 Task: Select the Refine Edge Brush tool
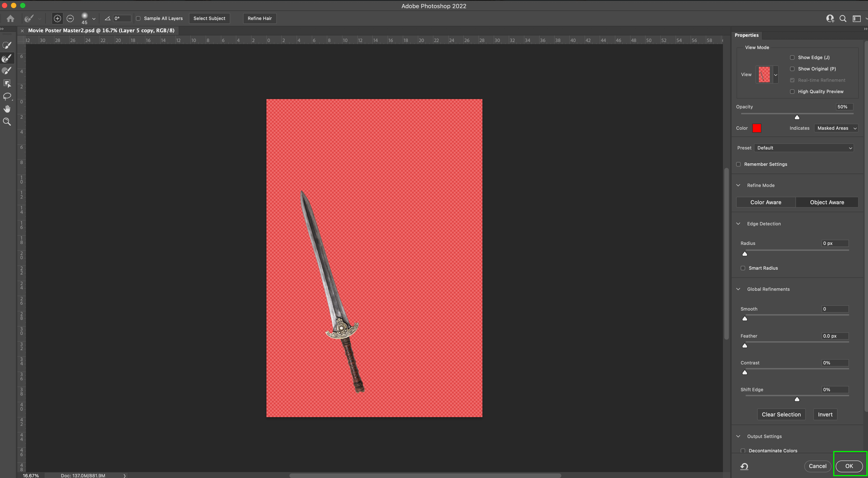tap(7, 58)
